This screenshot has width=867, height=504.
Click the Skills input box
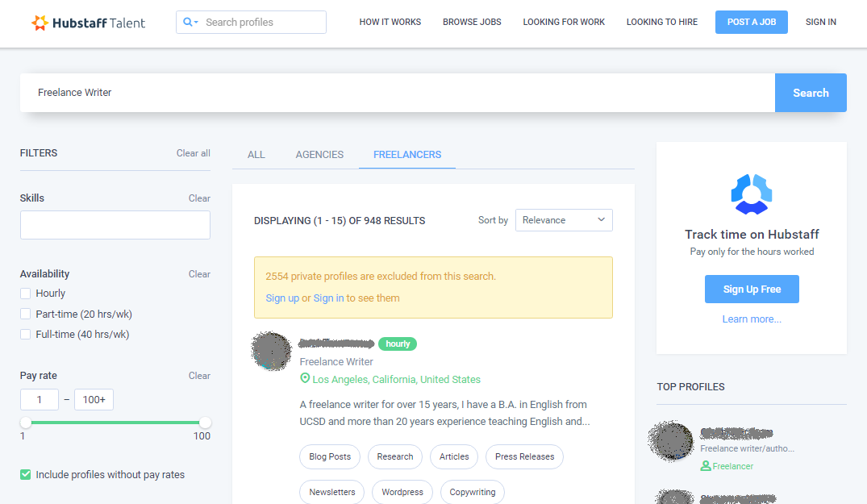(x=115, y=225)
